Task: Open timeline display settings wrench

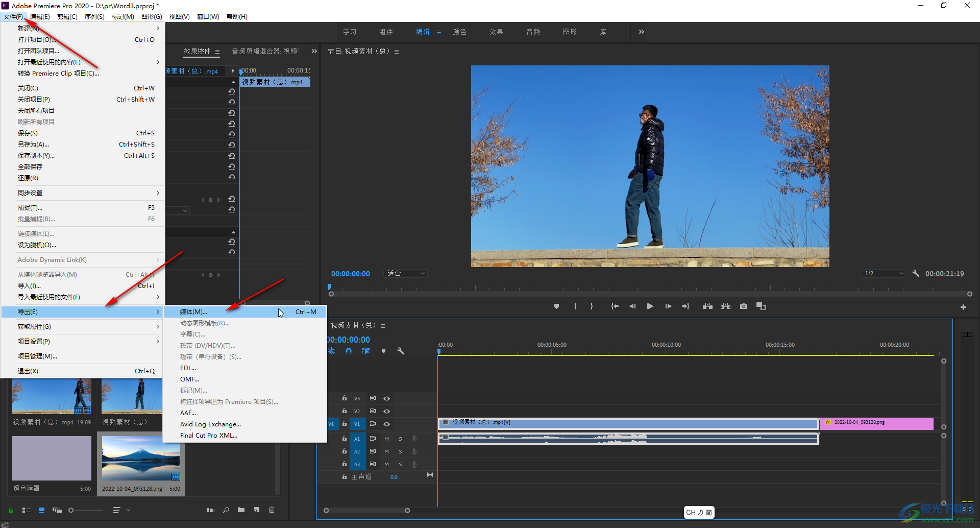Action: pos(401,351)
